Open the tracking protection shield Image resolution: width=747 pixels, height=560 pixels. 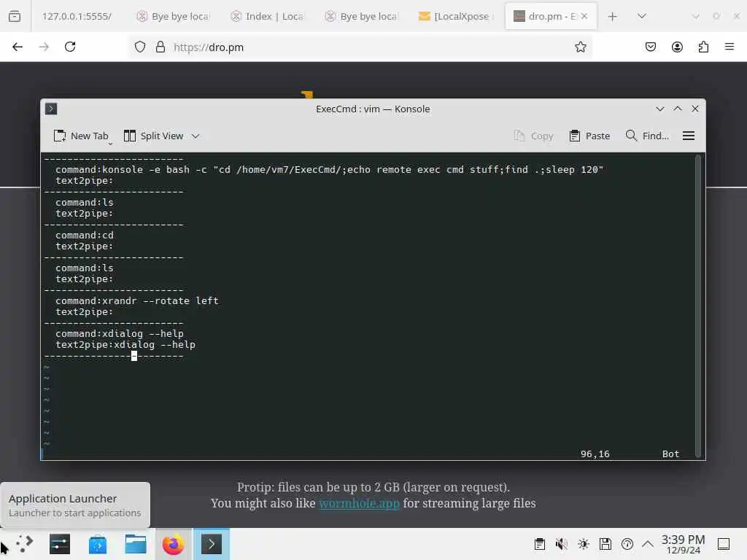pos(139,47)
